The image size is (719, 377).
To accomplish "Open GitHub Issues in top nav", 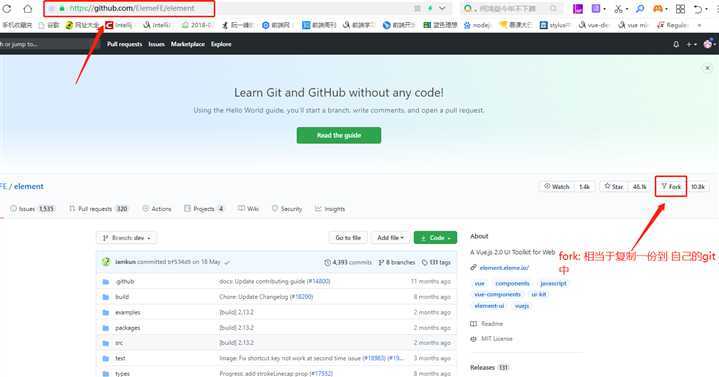I will 156,44.
